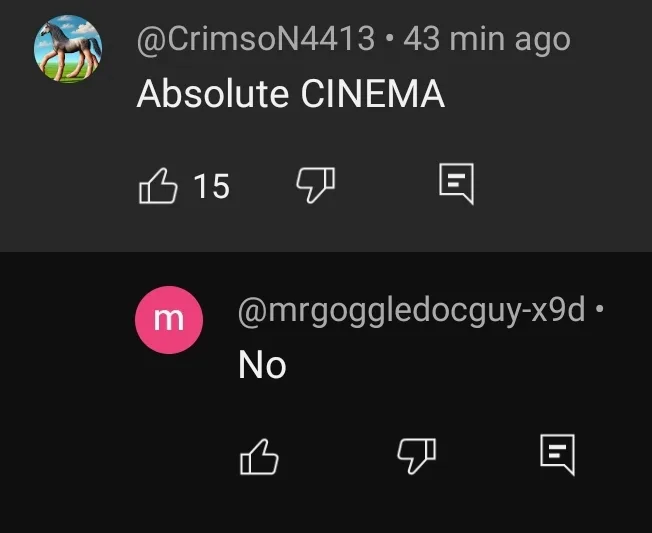Viewport: 652px width, 533px height.
Task: Open the pink m avatar profile
Action: point(169,320)
